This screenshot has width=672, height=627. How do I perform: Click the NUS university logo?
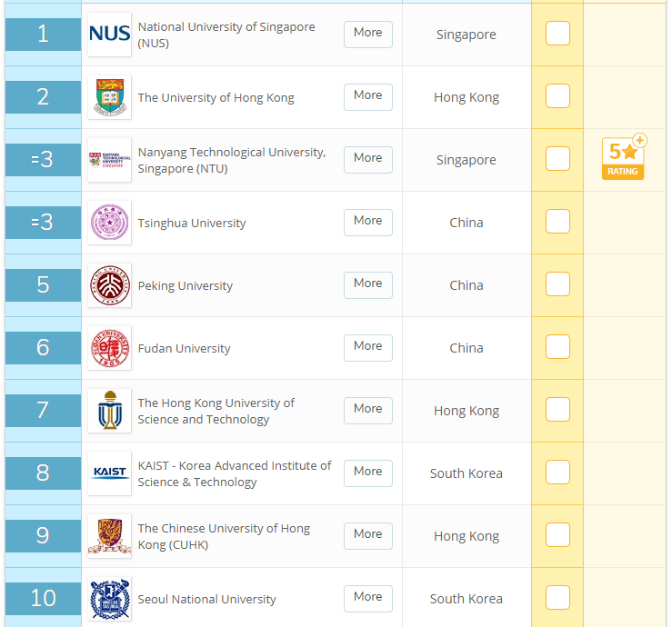coord(109,35)
